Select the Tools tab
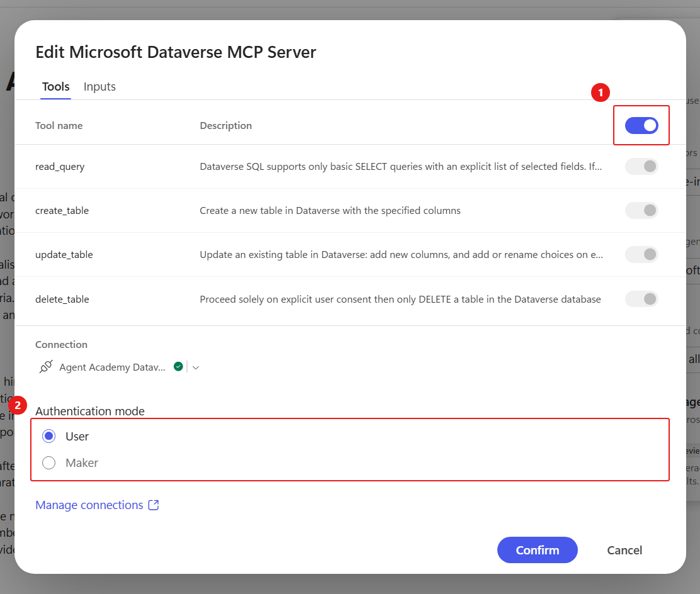 point(56,87)
